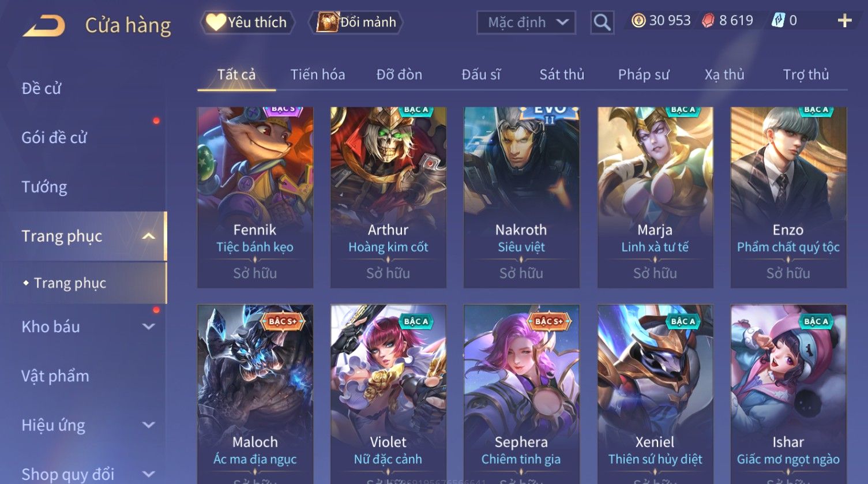Collapse the Trang phục sidebar section
868x484 pixels.
click(148, 236)
